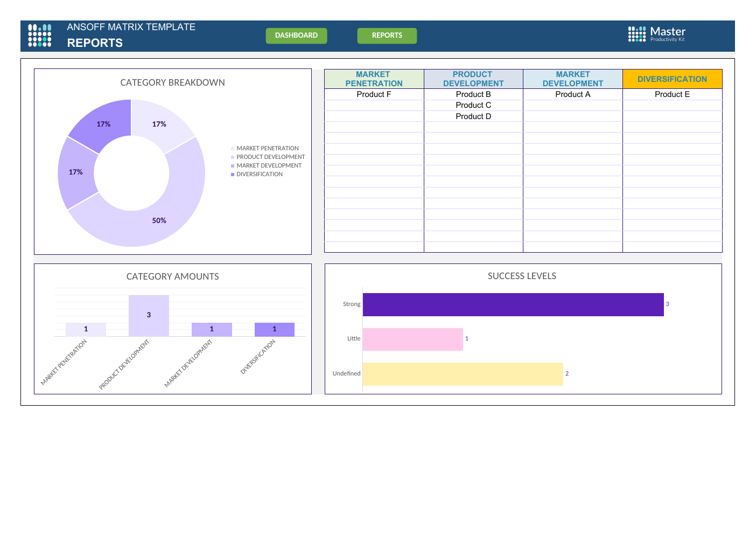The image size is (756, 535).
Task: Click the ANSOFF MATRIX TEMPLATE title text
Action: 131,27
